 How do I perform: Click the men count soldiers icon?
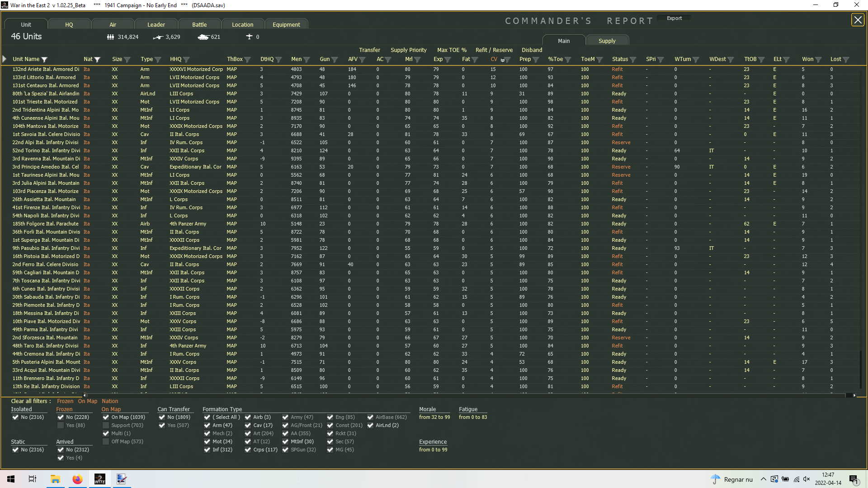pos(110,37)
